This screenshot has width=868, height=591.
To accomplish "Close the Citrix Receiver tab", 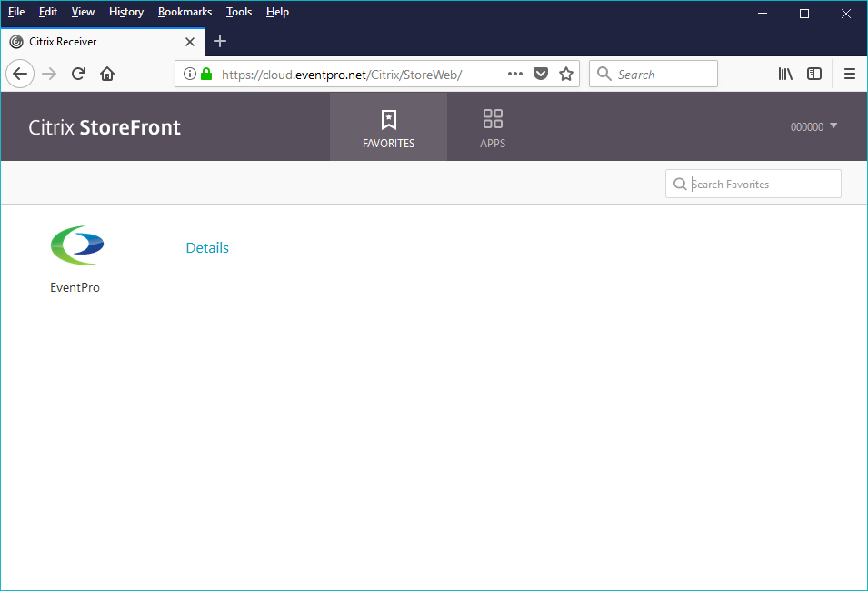I will (190, 42).
